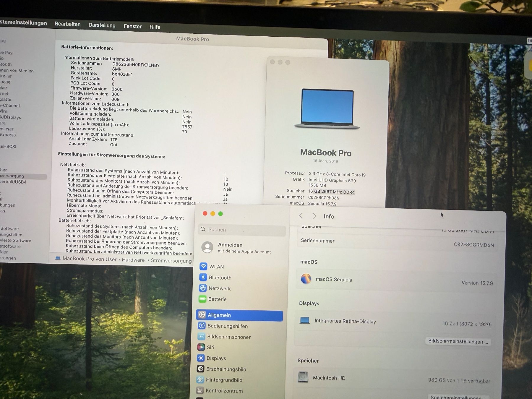Click the magnifier icon in search field
The width and height of the screenshot is (532, 399).
point(203,229)
